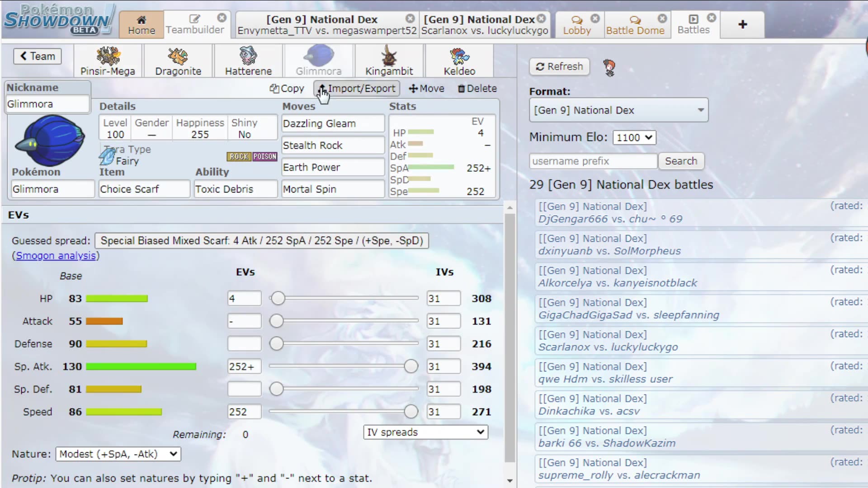Image resolution: width=868 pixels, height=488 pixels.
Task: Edit the Speed EV input
Action: [244, 412]
